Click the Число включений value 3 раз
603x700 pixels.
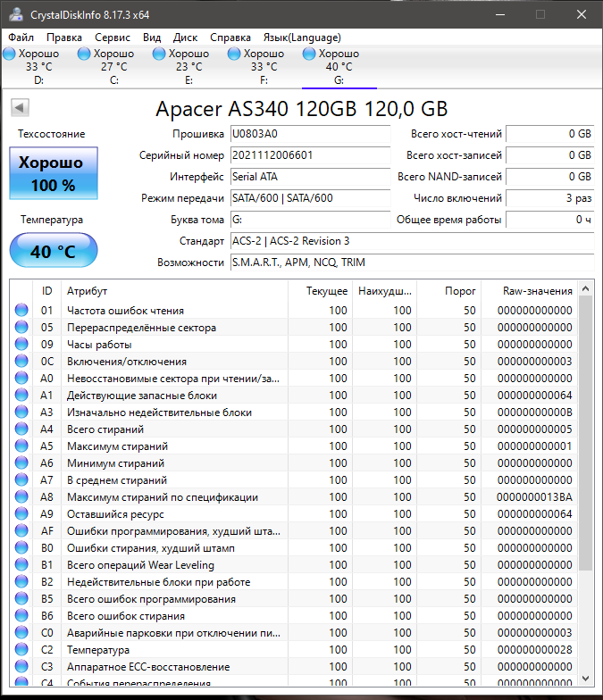550,198
